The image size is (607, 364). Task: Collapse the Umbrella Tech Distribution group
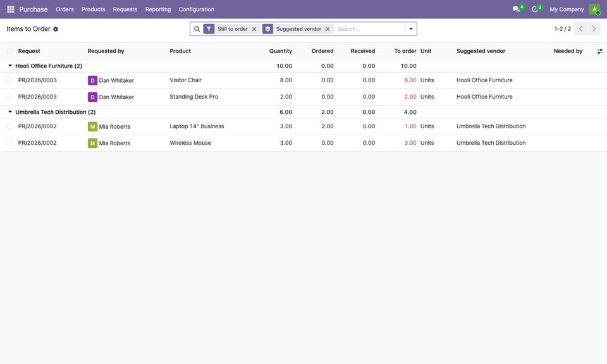tap(10, 112)
